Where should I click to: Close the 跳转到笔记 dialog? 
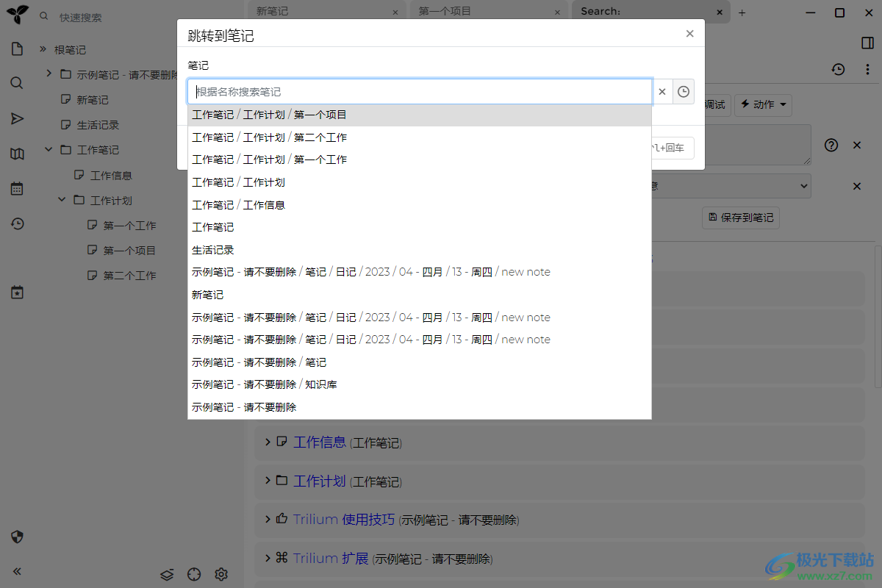[689, 34]
